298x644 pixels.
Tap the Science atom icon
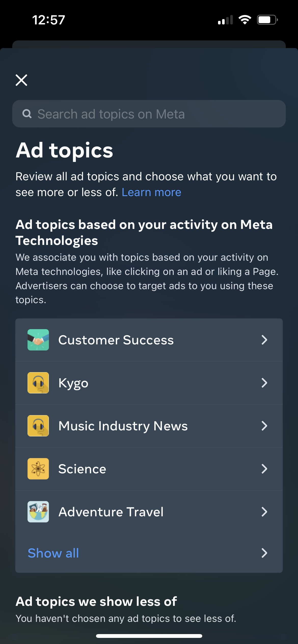[38, 469]
